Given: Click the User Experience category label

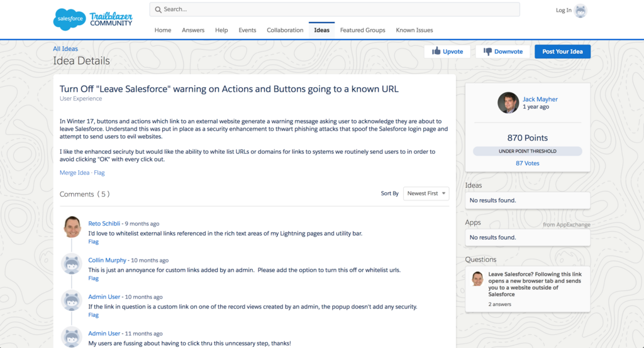Looking at the screenshot, I should click(80, 99).
